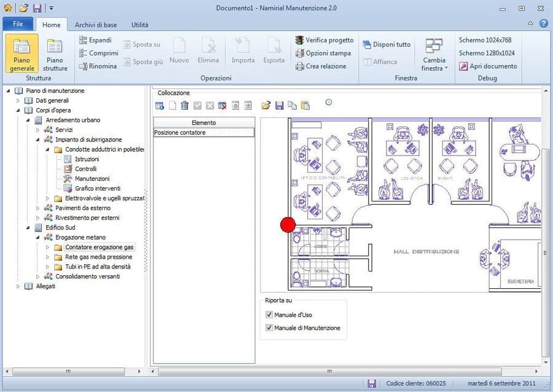The width and height of the screenshot is (553, 392).
Task: Select Posizione contatore in the Elemento list
Action: tap(203, 133)
